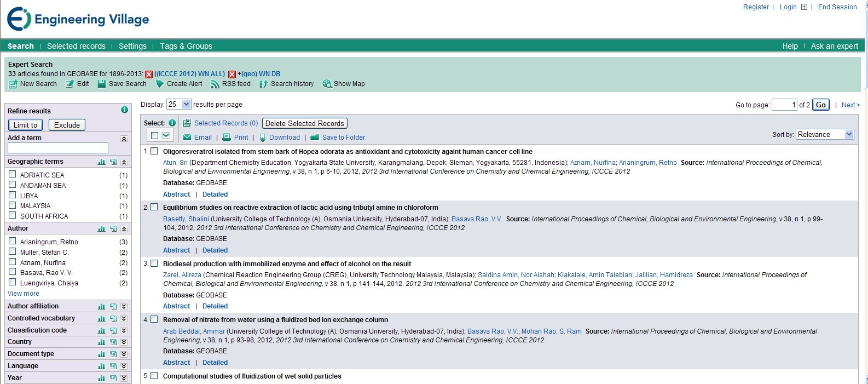
Task: Remove the +(geo) WN DB filter
Action: 232,74
